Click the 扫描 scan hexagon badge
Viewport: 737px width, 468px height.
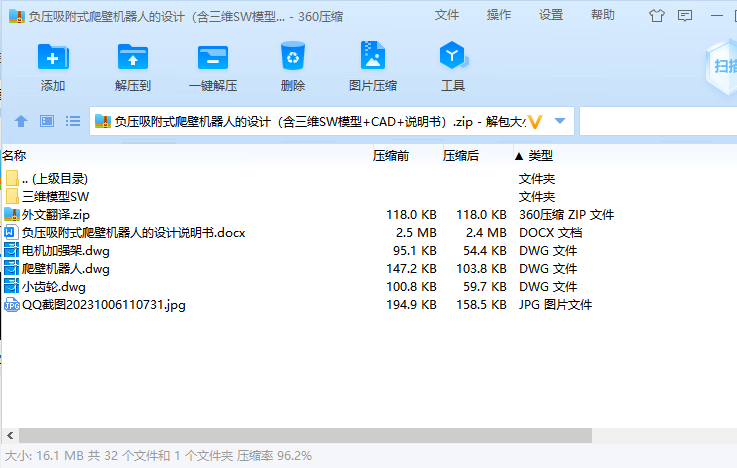tap(722, 66)
